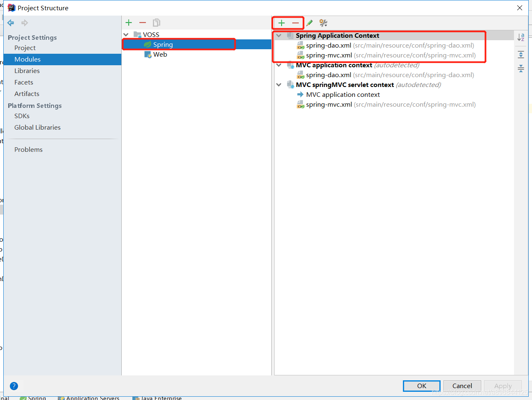Viewport: 532px width, 400px height.
Task: Click the forward navigation arrow
Action: coord(25,23)
